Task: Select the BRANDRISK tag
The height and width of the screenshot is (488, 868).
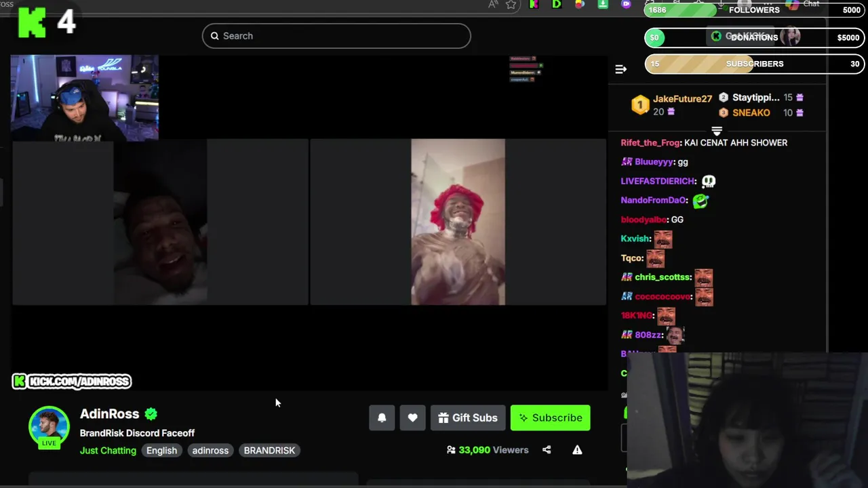Action: click(x=269, y=450)
